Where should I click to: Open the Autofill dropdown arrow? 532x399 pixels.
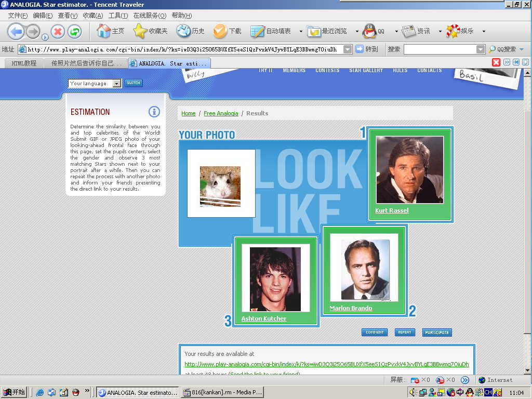(x=301, y=32)
